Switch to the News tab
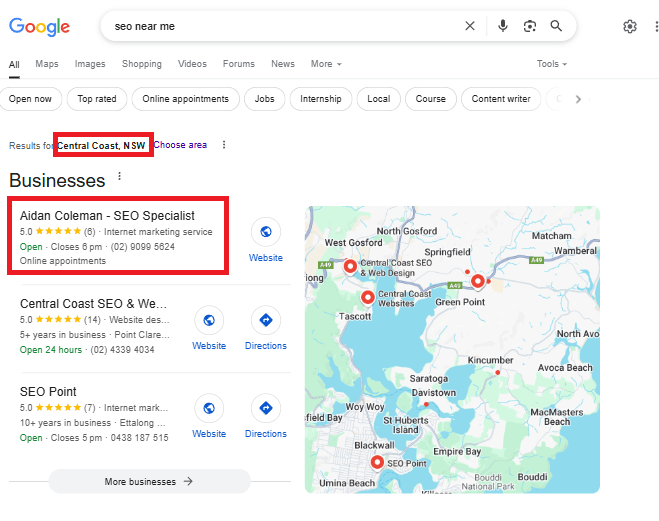 click(x=283, y=64)
